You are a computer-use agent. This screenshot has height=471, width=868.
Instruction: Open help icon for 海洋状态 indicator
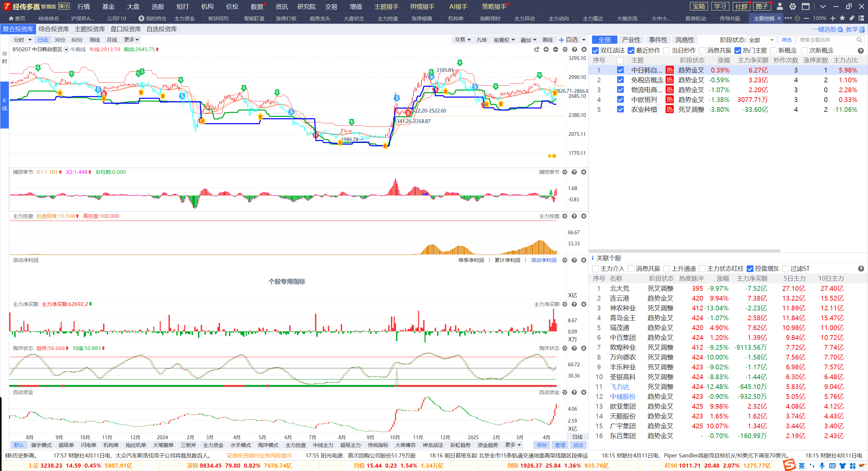(574, 348)
